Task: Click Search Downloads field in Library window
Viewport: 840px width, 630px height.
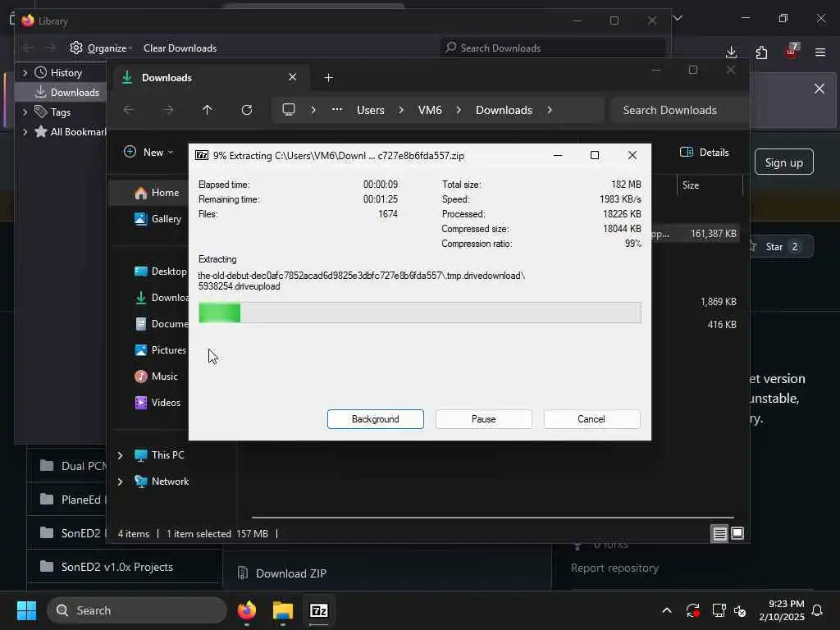Action: pos(553,48)
